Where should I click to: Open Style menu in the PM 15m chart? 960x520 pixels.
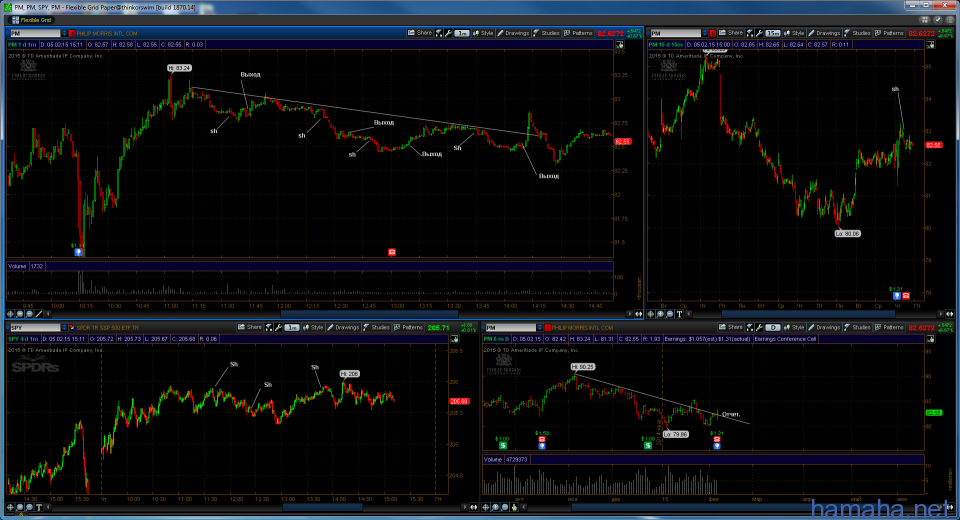(794, 33)
